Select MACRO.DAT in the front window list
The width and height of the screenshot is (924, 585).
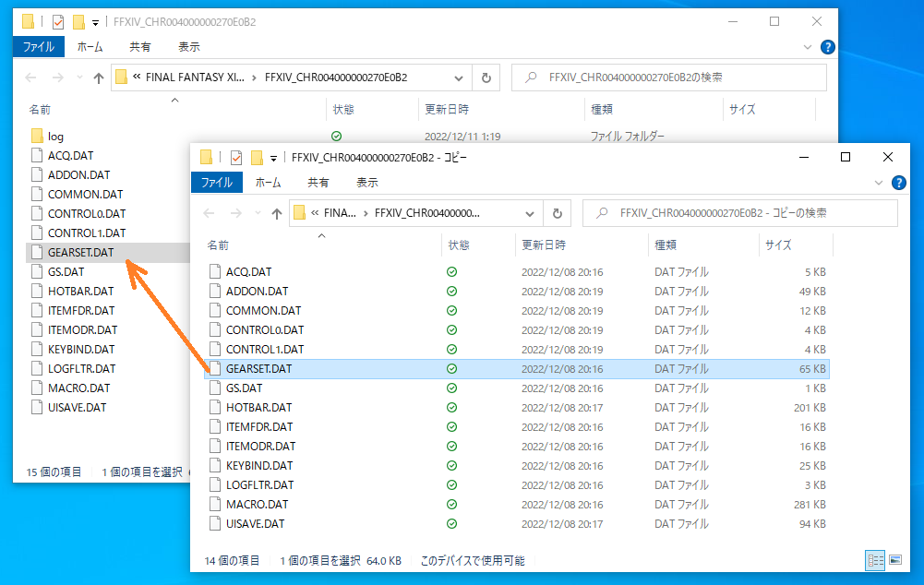tap(257, 505)
